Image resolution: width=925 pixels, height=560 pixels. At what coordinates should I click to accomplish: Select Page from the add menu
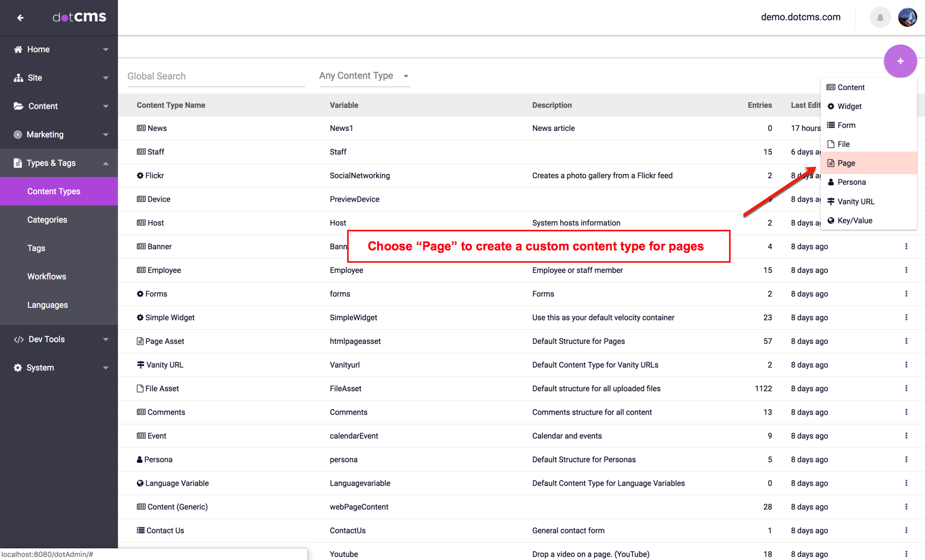tap(846, 163)
